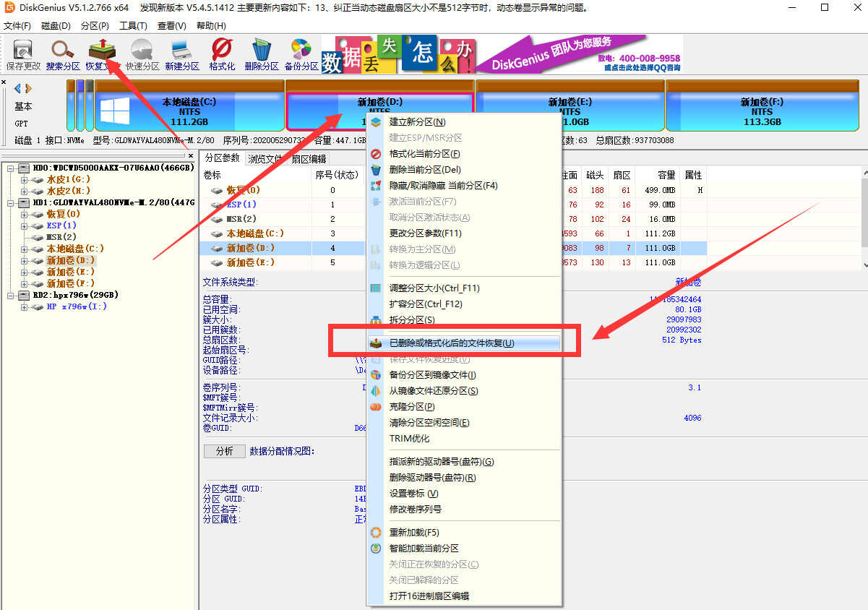Select TRIM优化 from the context menu
Viewport: 868px width, 610px height.
(x=464, y=439)
